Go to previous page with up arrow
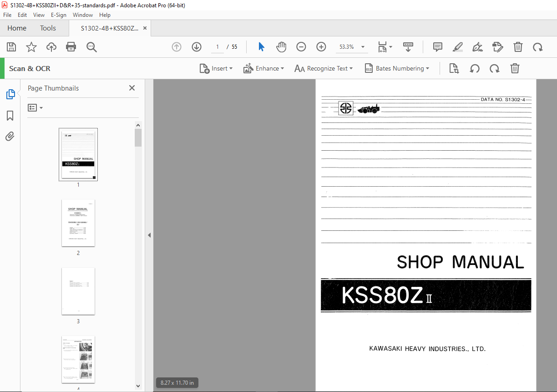 click(x=177, y=47)
